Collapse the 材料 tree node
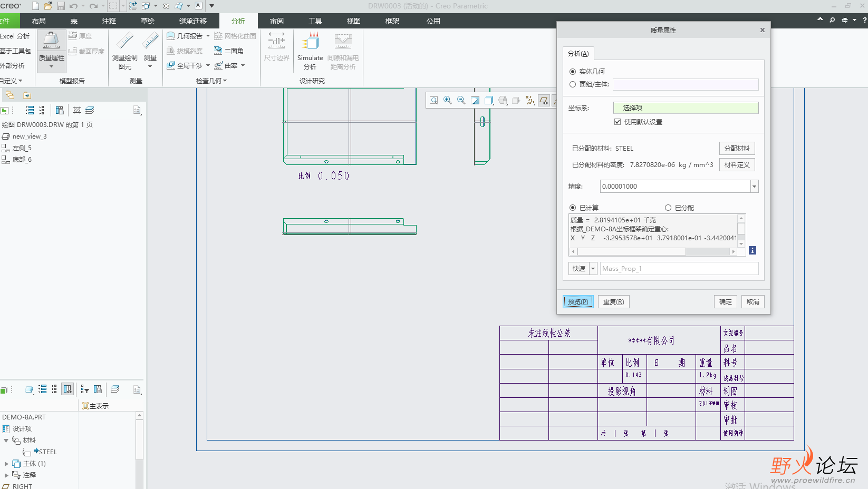 [x=6, y=441]
